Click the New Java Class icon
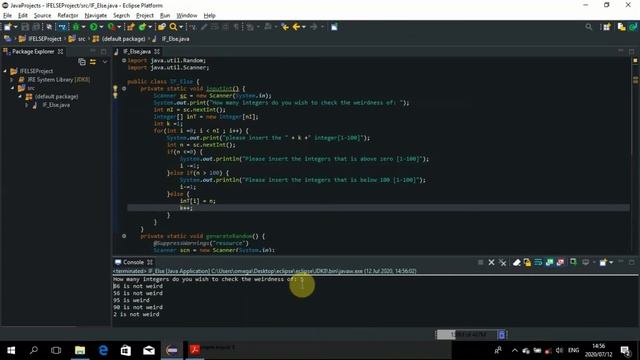The width and height of the screenshot is (640, 360). pos(142,27)
